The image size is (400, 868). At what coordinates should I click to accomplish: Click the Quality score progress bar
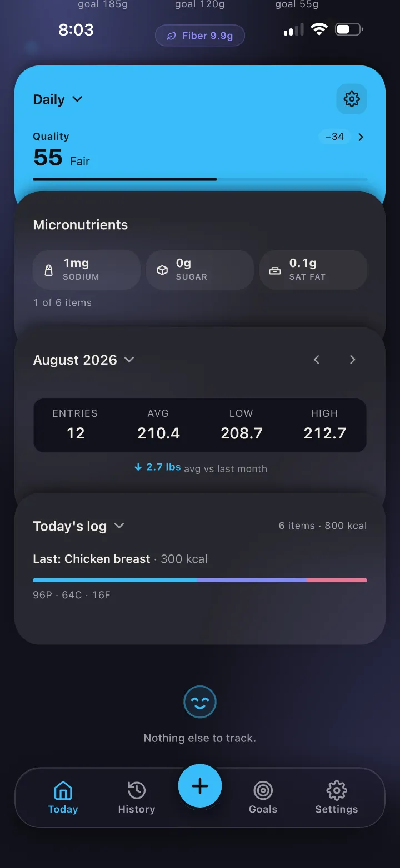pos(200,179)
